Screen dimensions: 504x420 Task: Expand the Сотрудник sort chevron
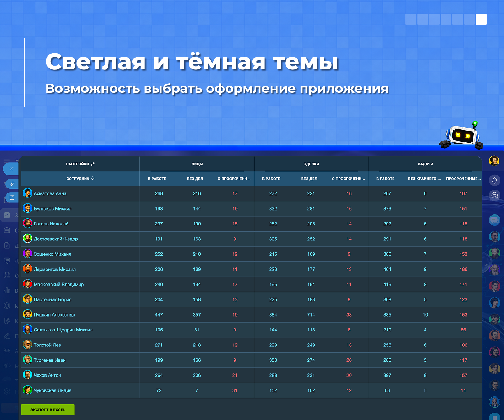(x=93, y=178)
